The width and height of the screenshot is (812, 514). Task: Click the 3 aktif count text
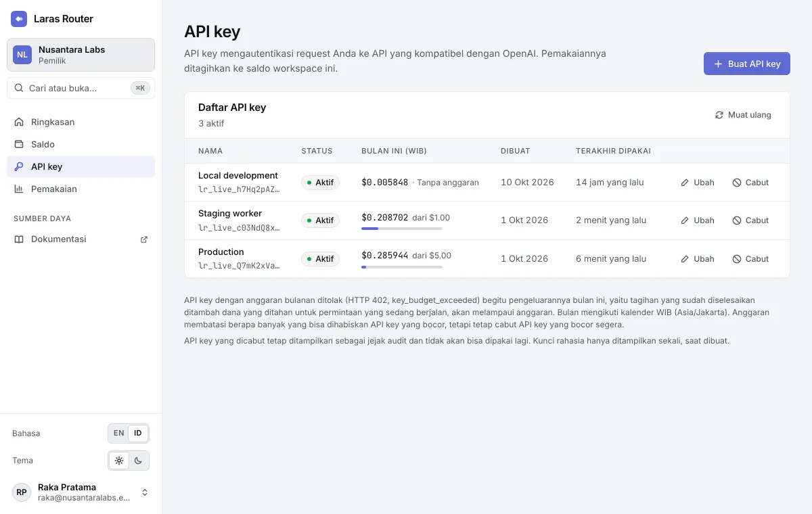(211, 124)
